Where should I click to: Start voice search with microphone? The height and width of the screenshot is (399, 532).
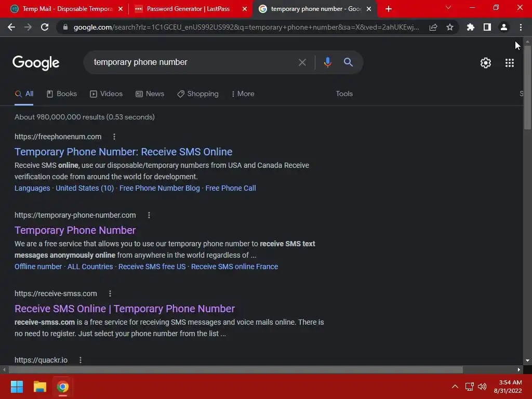tap(327, 62)
